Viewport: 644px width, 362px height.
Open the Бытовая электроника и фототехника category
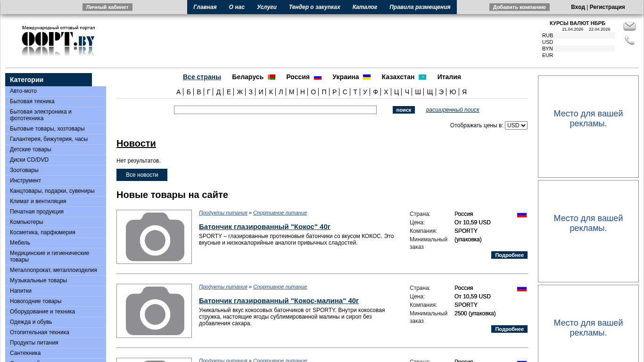56,115
